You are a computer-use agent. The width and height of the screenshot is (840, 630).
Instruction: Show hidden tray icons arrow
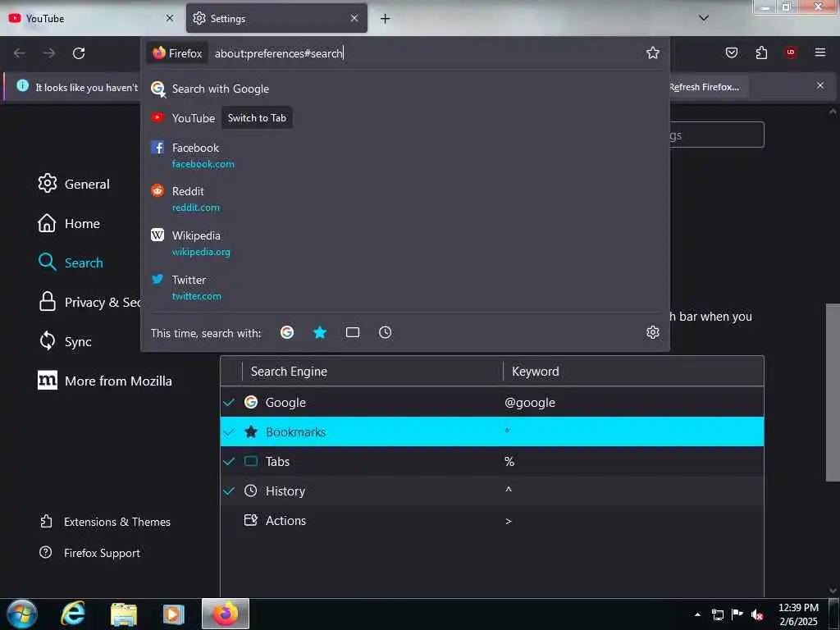697,614
